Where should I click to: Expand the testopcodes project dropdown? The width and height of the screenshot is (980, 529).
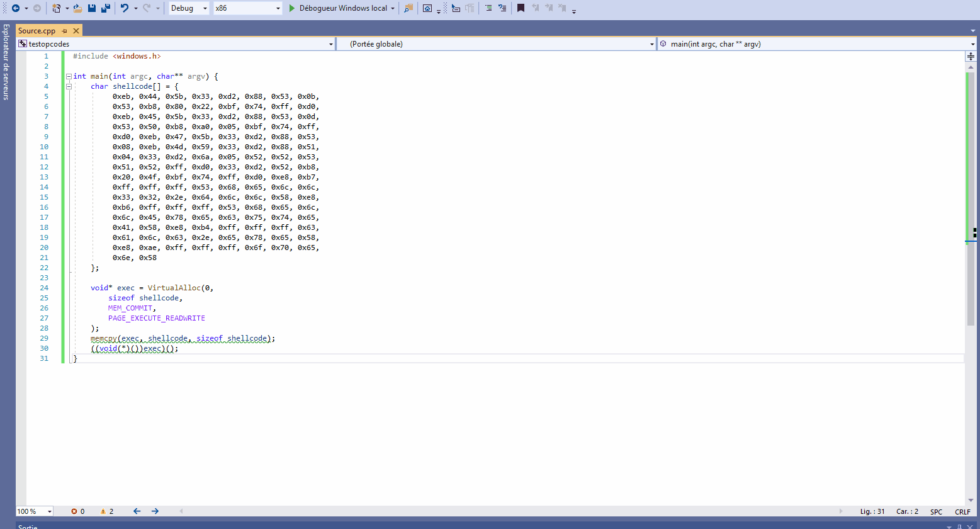tap(176, 44)
